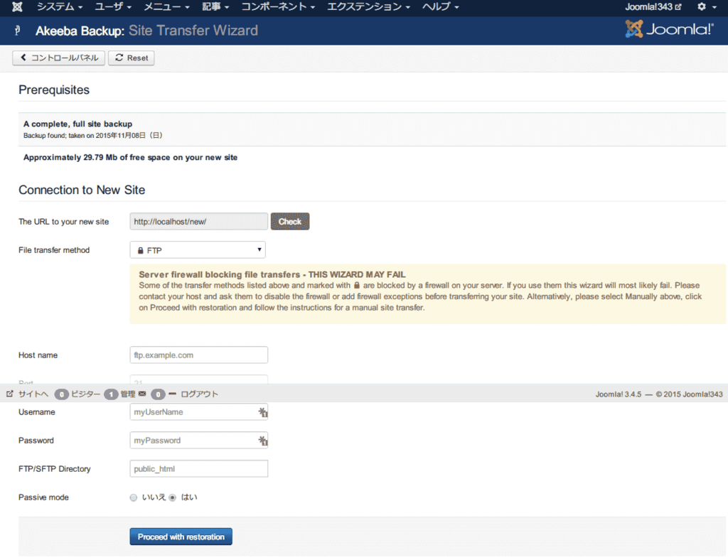
Task: Click the mail envelope icon in footer
Action: pyautogui.click(x=142, y=394)
